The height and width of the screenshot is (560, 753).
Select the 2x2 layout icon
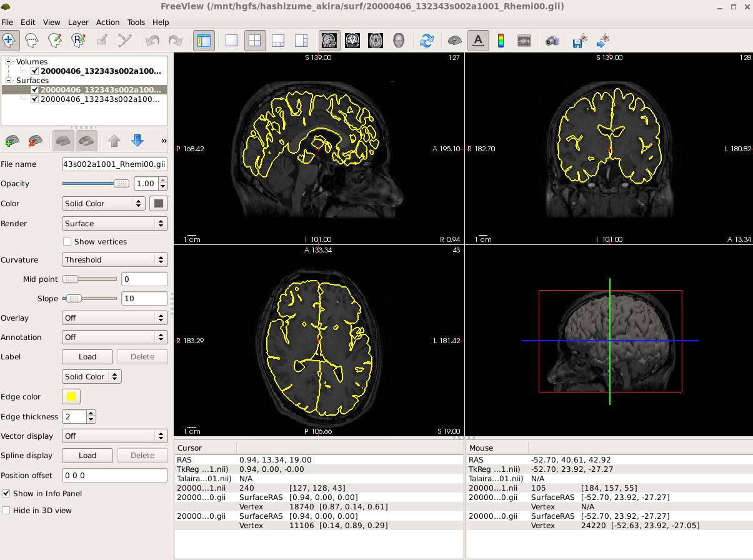[x=254, y=41]
